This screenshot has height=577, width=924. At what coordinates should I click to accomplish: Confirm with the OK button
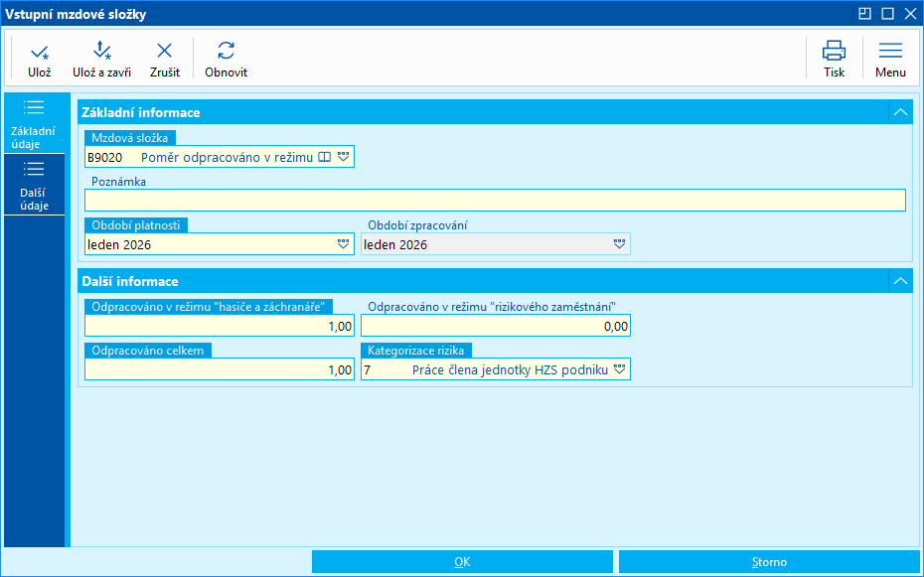(462, 562)
